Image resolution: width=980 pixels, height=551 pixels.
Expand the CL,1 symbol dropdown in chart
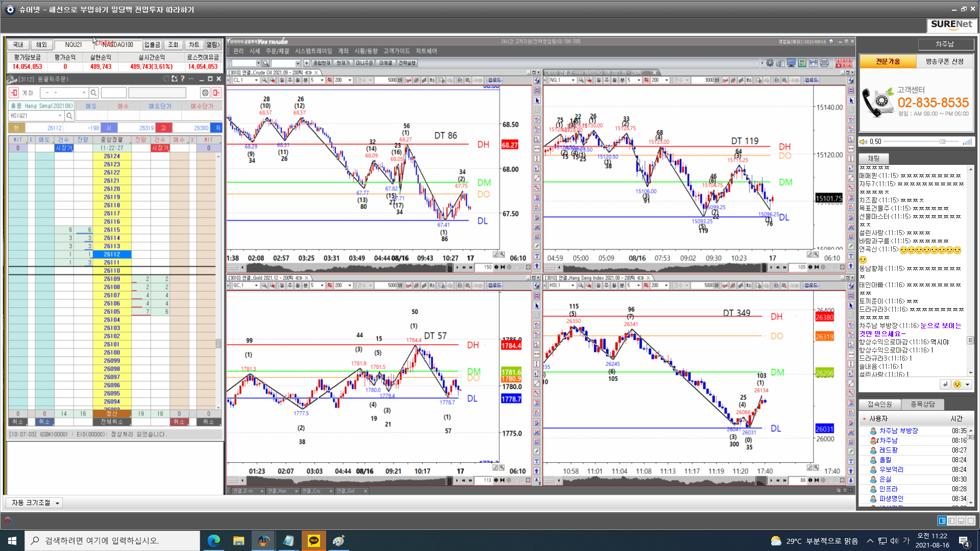tap(256, 80)
